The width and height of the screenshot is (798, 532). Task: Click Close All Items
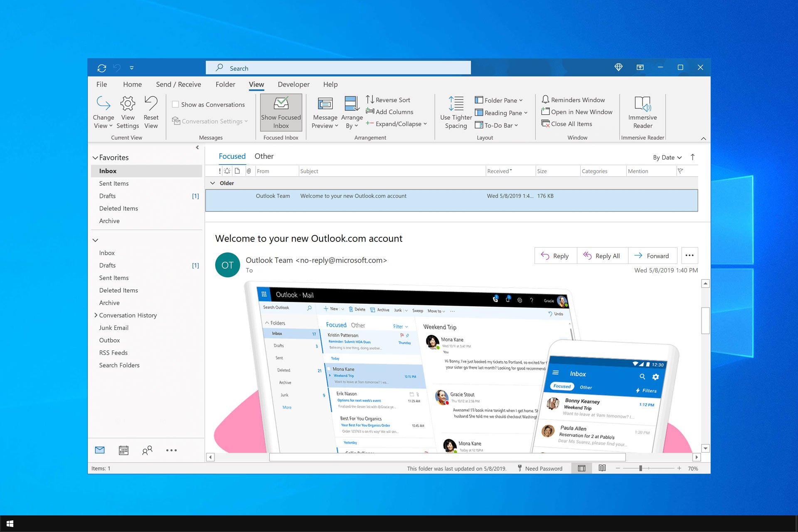[x=567, y=124]
